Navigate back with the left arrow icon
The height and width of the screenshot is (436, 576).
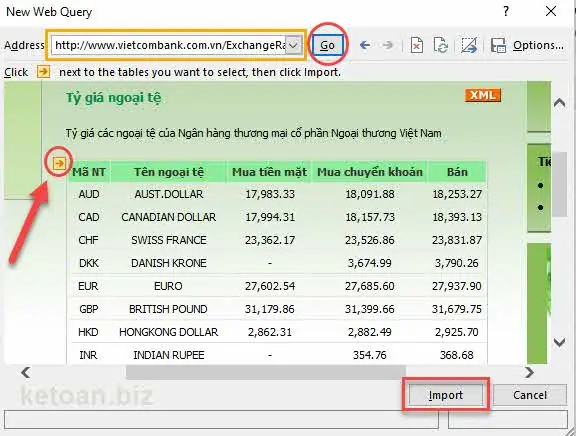(x=365, y=45)
